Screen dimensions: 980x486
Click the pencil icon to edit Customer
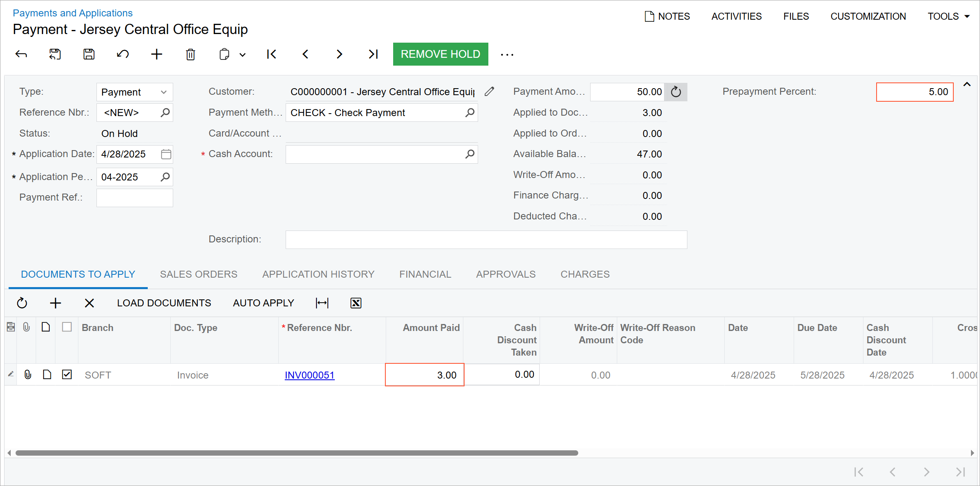[489, 92]
